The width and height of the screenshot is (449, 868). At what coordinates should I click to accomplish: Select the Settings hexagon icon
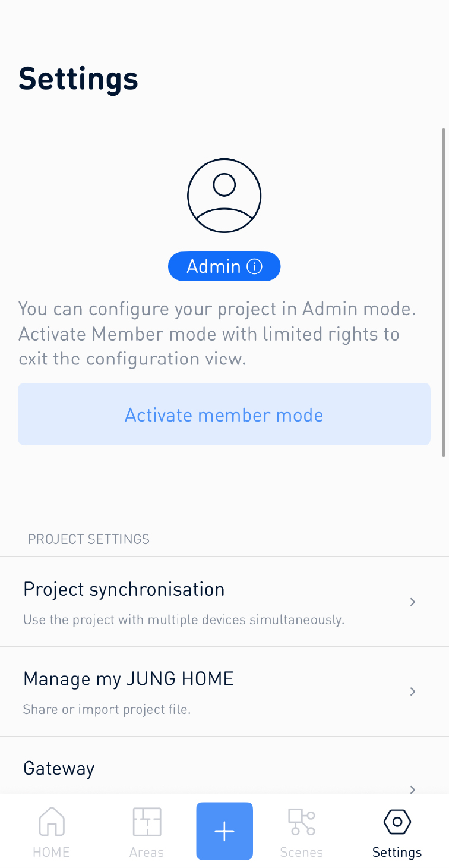click(x=397, y=822)
